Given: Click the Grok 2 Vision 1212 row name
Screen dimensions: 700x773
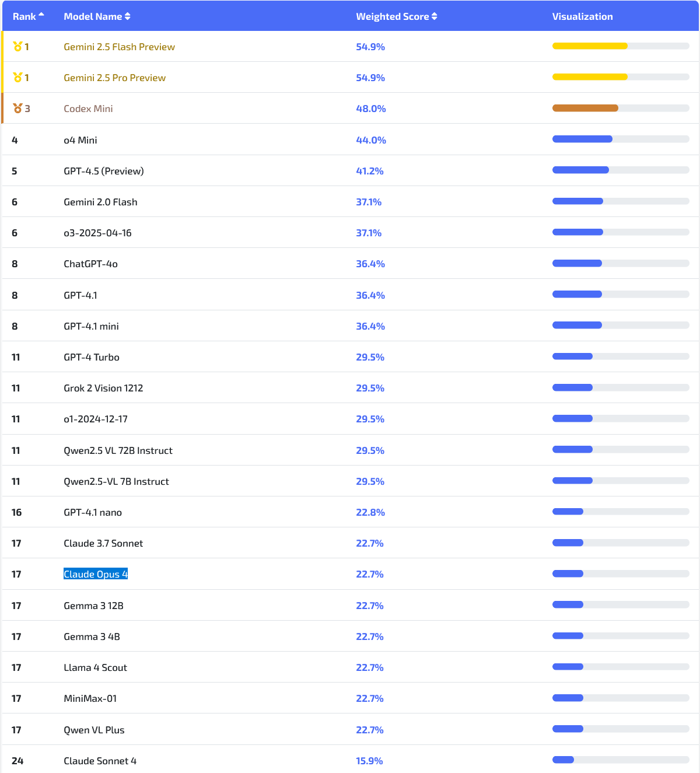Looking at the screenshot, I should [x=103, y=388].
